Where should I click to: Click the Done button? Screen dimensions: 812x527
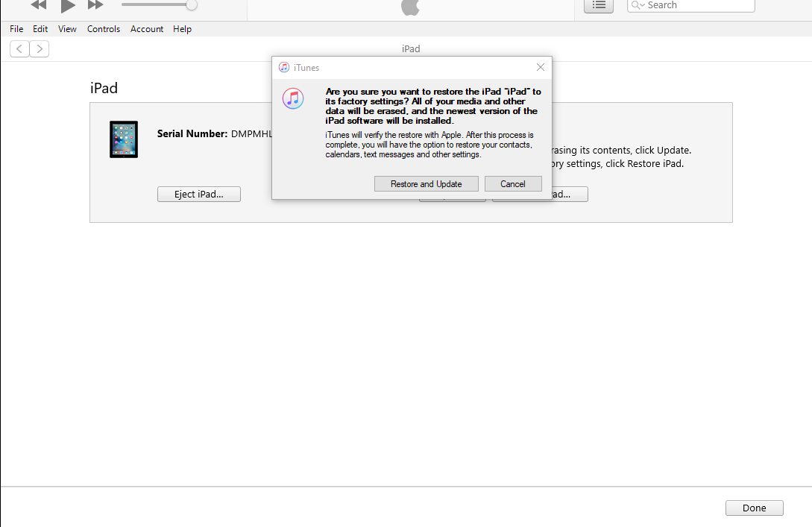click(754, 508)
